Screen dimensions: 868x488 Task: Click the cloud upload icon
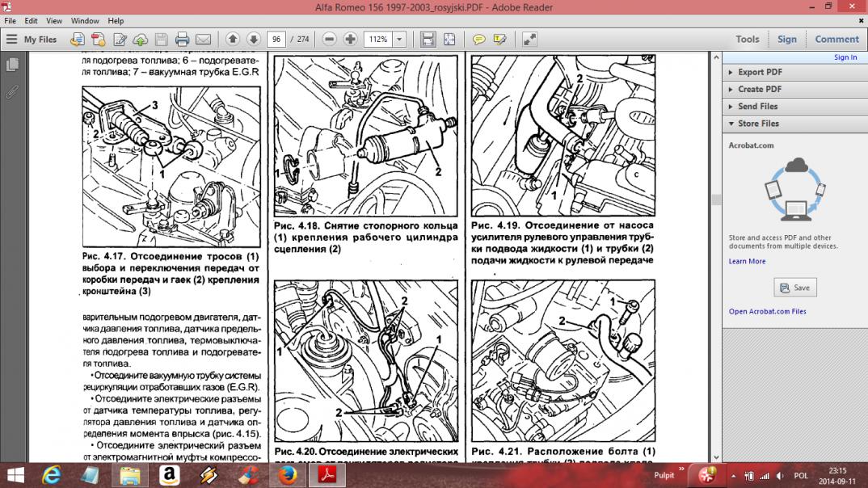[x=141, y=40]
